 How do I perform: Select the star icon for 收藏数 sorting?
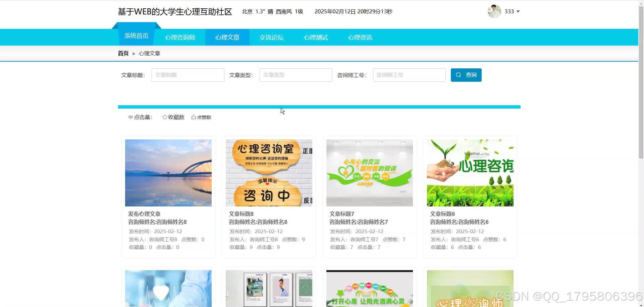164,117
